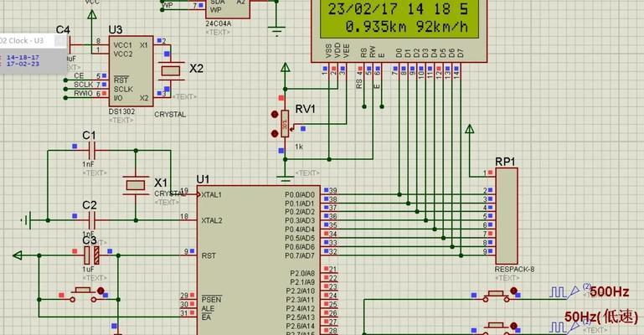Viewport: 644px width, 335px height.
Task: Click the red latch dot on reset button
Action: click(x=100, y=291)
